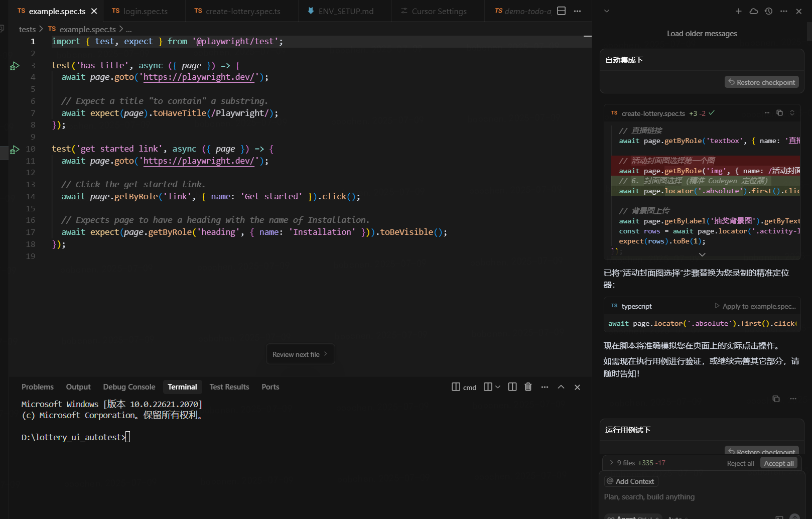Show chat history with the clock icon
Image resolution: width=812 pixels, height=519 pixels.
[x=768, y=11]
